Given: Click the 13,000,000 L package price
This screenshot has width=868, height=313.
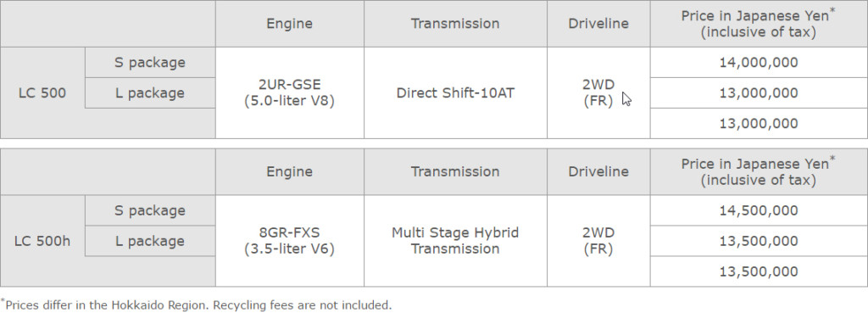Looking at the screenshot, I should [x=759, y=93].
